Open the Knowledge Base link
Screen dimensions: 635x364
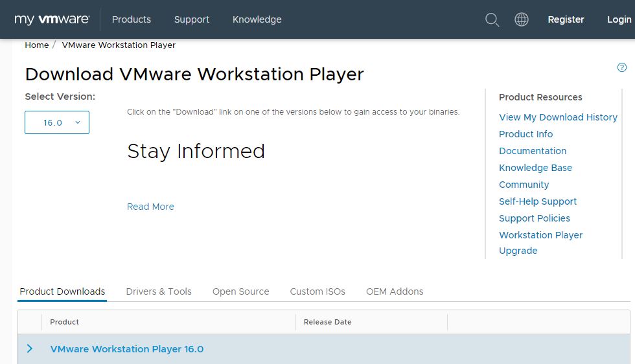[x=535, y=168]
